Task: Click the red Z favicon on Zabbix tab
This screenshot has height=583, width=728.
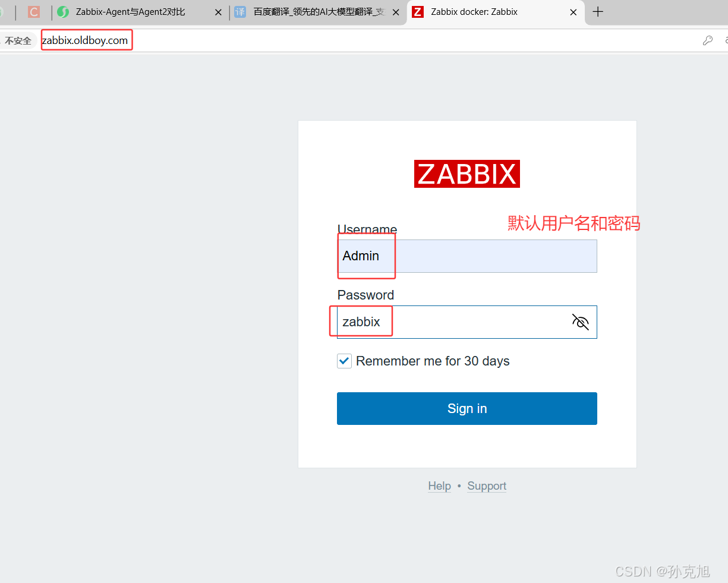Action: click(418, 12)
